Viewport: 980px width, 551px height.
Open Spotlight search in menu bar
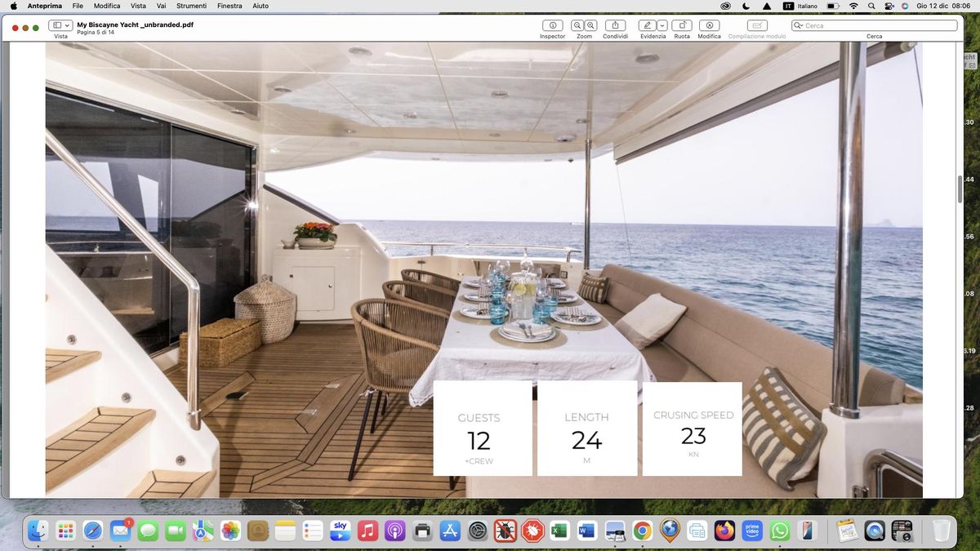[x=871, y=6]
